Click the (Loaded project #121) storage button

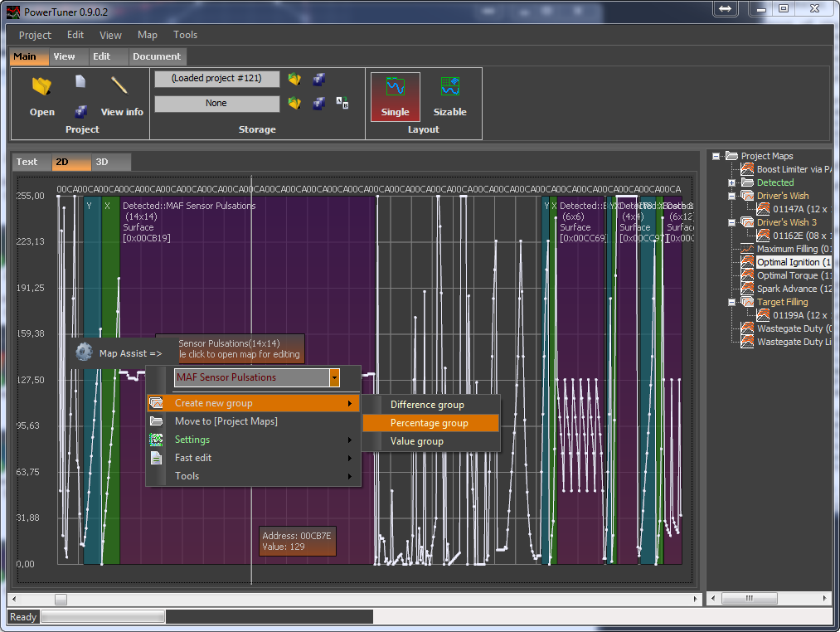tap(217, 79)
